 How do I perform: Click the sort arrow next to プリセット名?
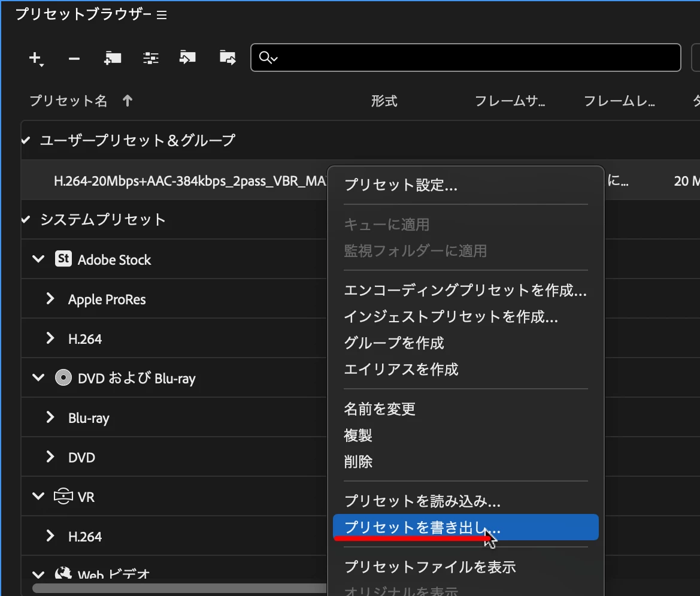128,101
